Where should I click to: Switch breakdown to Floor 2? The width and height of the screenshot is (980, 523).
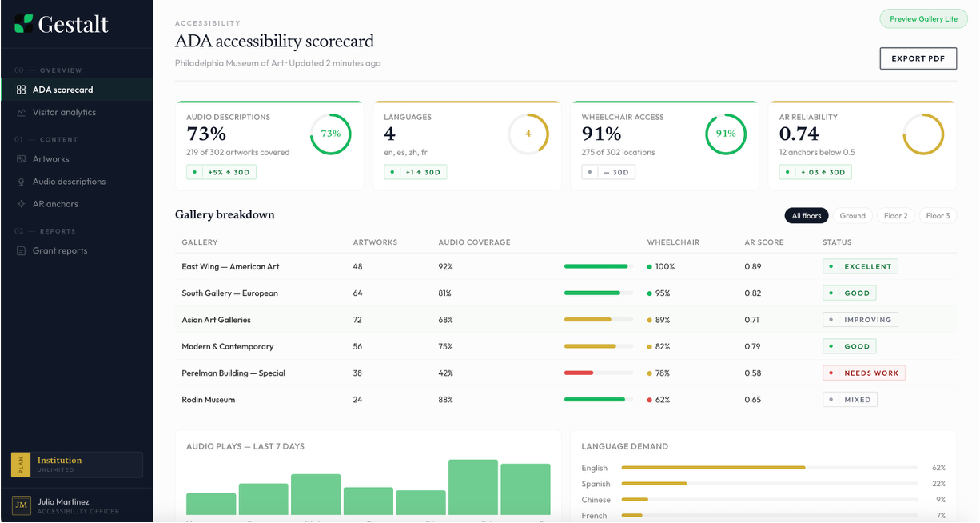(895, 215)
